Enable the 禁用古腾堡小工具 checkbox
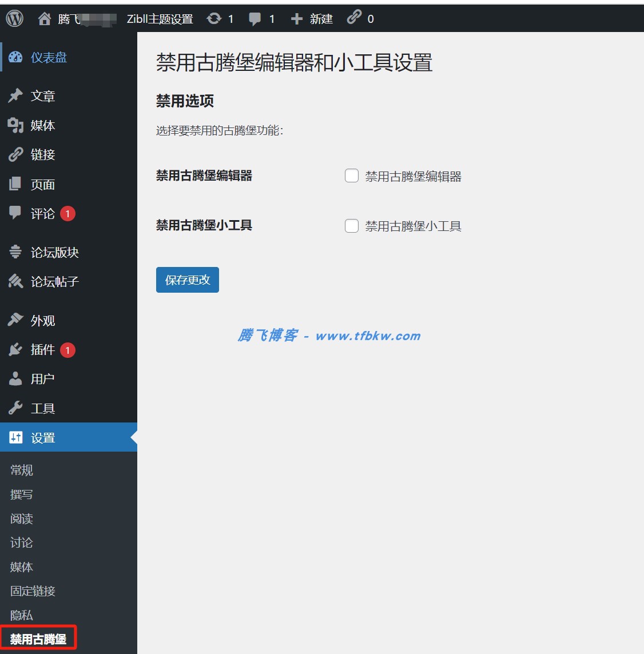 pos(351,226)
